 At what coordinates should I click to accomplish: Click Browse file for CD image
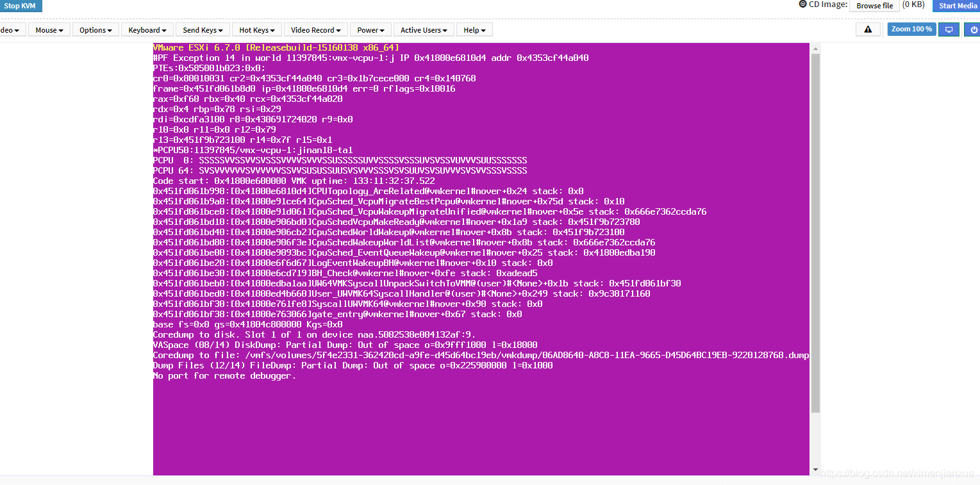point(874,6)
